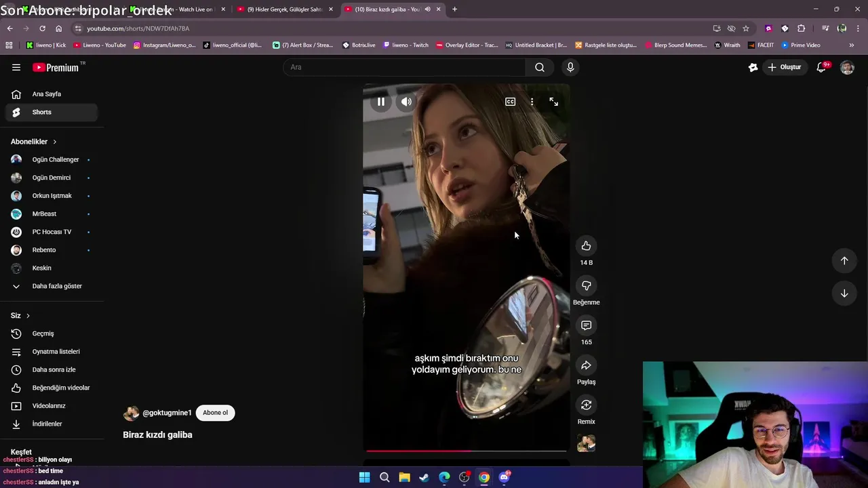The height and width of the screenshot is (488, 868).
Task: Click the Remix button
Action: 586,405
